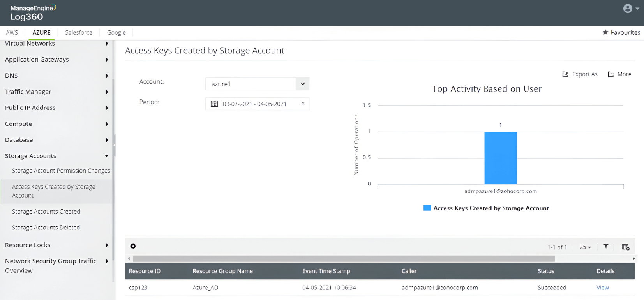This screenshot has width=644, height=300.
Task: Click the Favourites star icon
Action: (x=605, y=32)
